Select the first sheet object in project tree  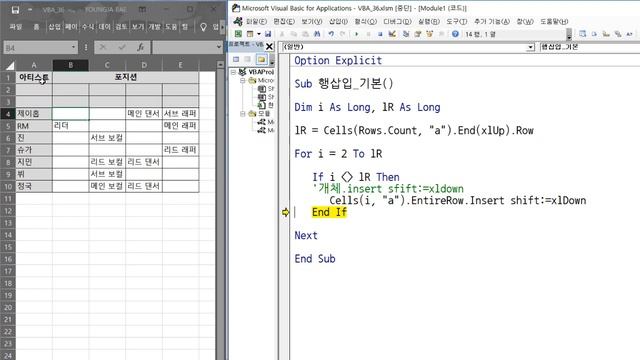point(266,89)
